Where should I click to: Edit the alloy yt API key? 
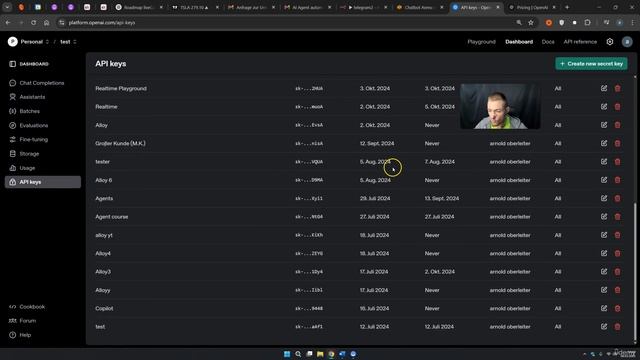(x=604, y=235)
